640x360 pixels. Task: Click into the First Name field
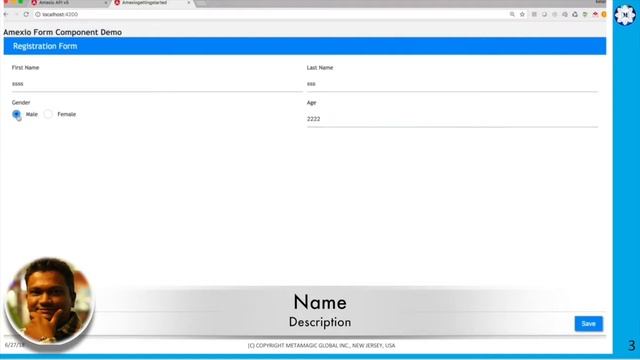tap(157, 84)
